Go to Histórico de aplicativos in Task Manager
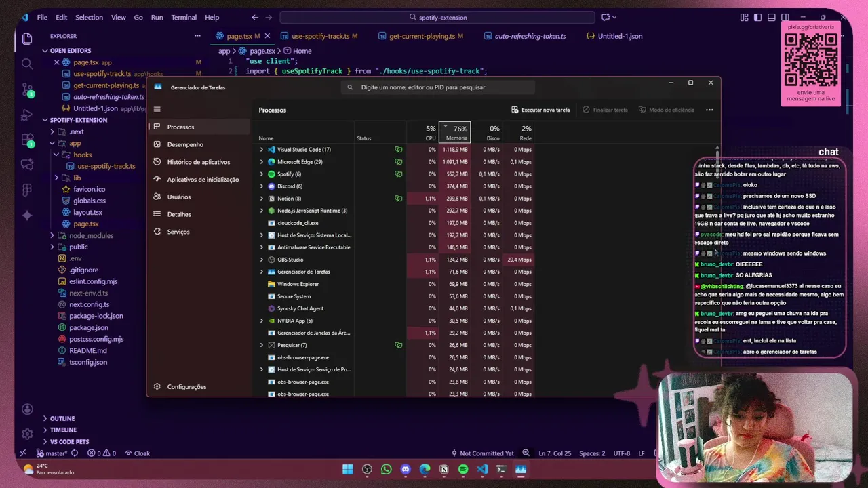Image resolution: width=868 pixels, height=488 pixels. (199, 162)
